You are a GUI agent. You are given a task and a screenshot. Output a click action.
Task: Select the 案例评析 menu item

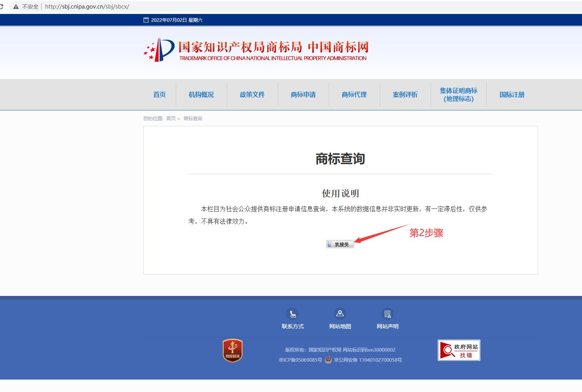(405, 94)
